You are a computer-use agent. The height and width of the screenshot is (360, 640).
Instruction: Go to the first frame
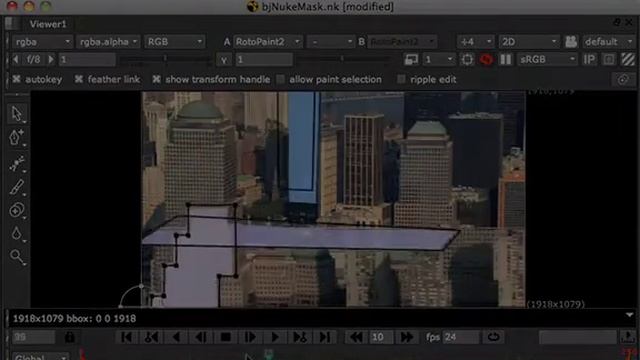click(x=127, y=337)
